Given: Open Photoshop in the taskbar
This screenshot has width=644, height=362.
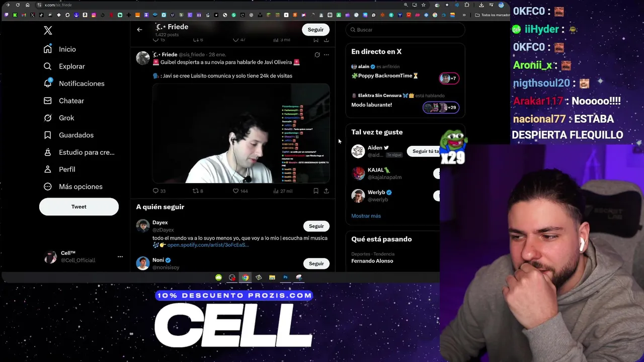Looking at the screenshot, I should [285, 278].
